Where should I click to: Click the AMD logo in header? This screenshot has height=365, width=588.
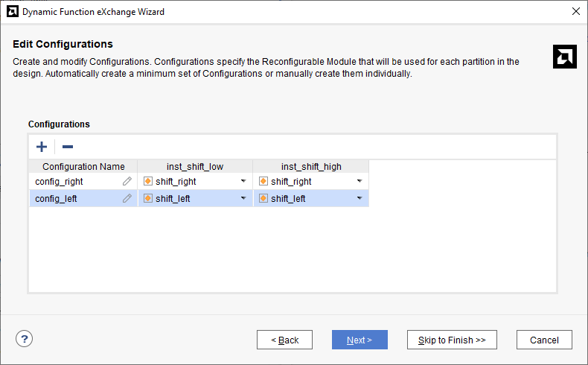pos(564,57)
